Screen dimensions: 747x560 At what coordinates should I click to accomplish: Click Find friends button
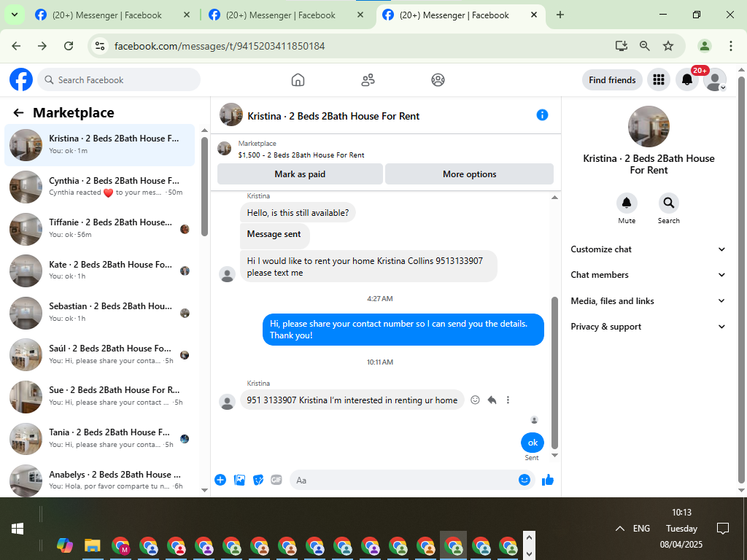point(612,80)
